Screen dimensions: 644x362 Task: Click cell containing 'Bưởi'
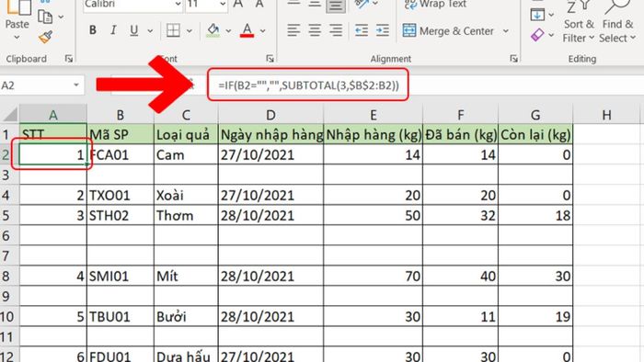click(186, 316)
